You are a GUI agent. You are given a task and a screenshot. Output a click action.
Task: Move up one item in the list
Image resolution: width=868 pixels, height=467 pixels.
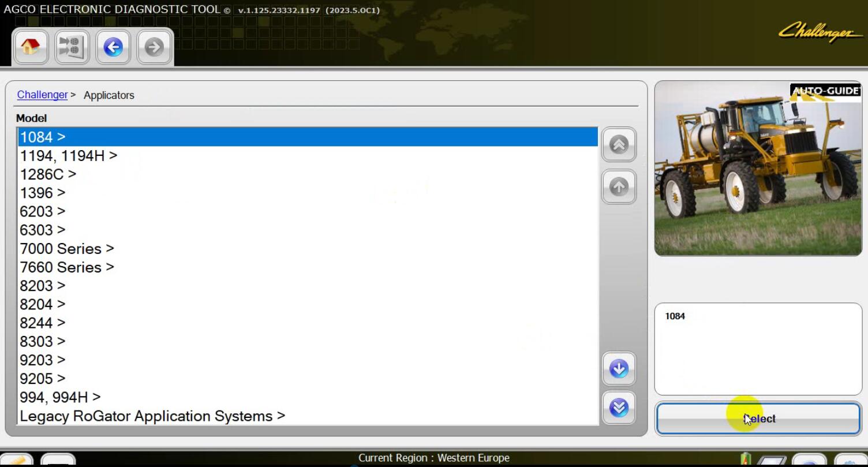[x=619, y=186]
